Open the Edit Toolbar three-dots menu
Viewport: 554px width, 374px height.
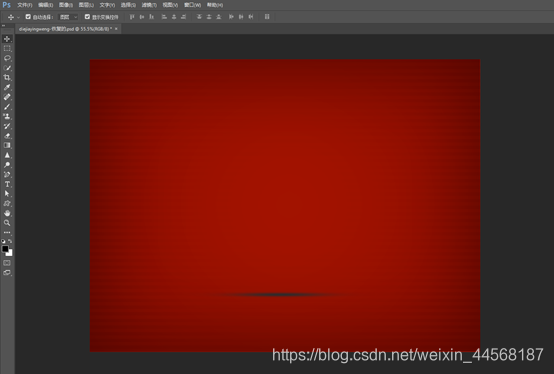click(x=7, y=232)
